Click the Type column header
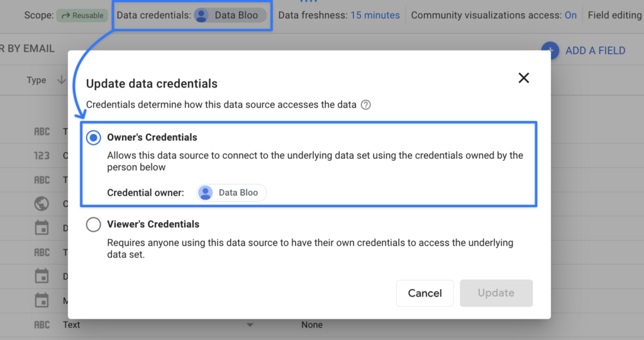The image size is (644, 340). pyautogui.click(x=36, y=80)
